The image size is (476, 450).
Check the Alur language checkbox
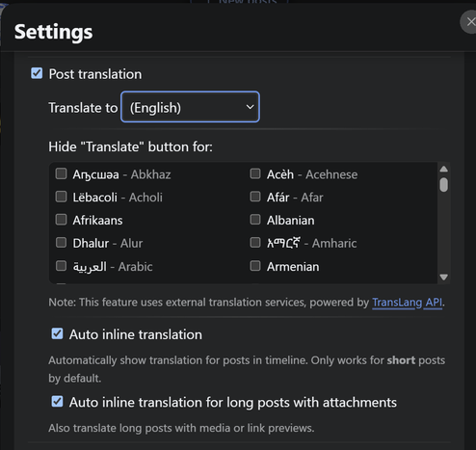tap(61, 243)
